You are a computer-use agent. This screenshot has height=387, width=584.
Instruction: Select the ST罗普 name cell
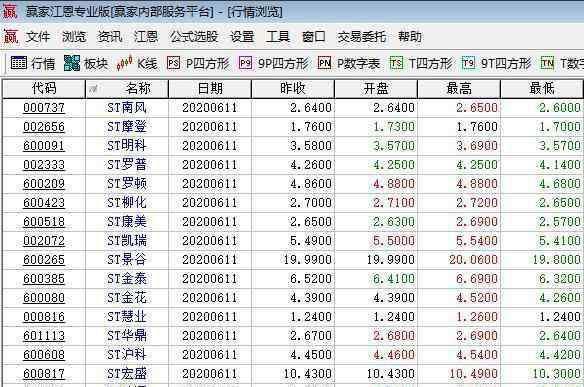127,165
